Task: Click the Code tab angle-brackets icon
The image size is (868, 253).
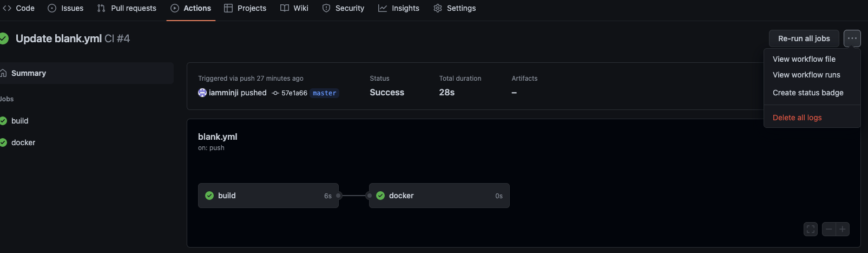Action: 7,8
